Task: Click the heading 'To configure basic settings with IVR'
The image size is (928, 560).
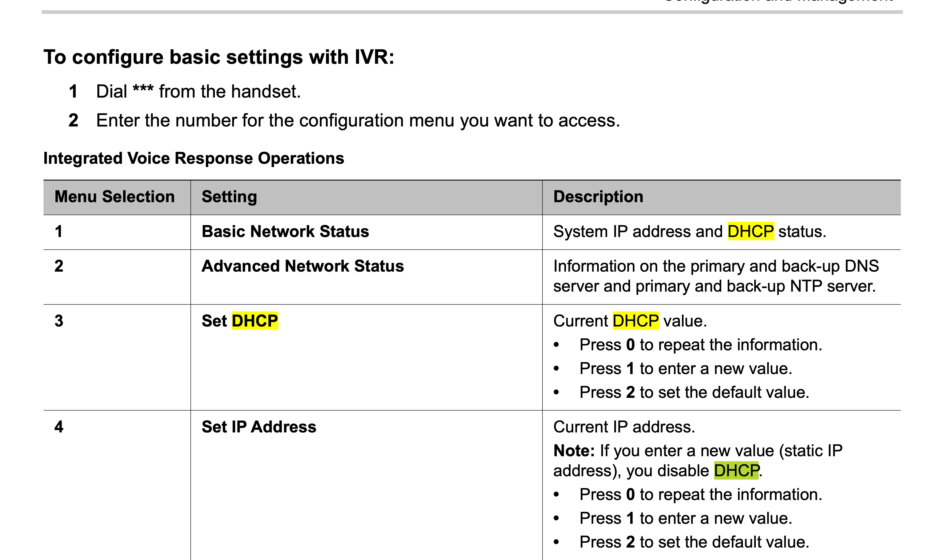Action: coord(218,57)
